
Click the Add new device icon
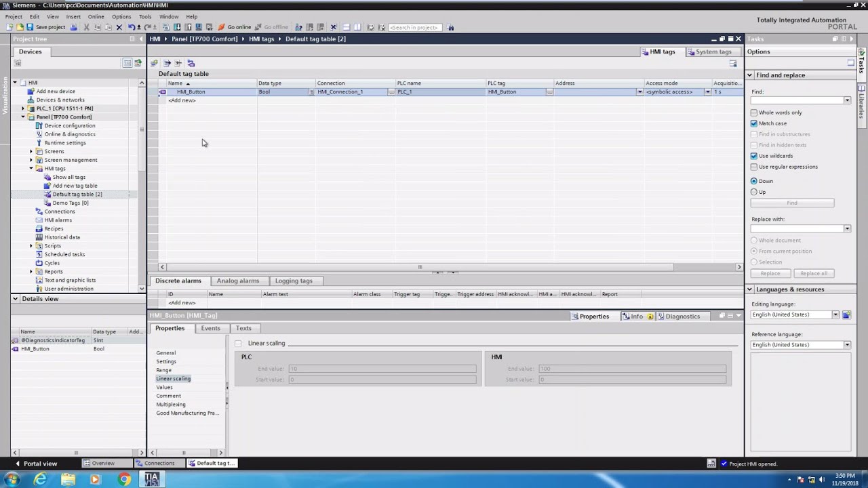[31, 91]
